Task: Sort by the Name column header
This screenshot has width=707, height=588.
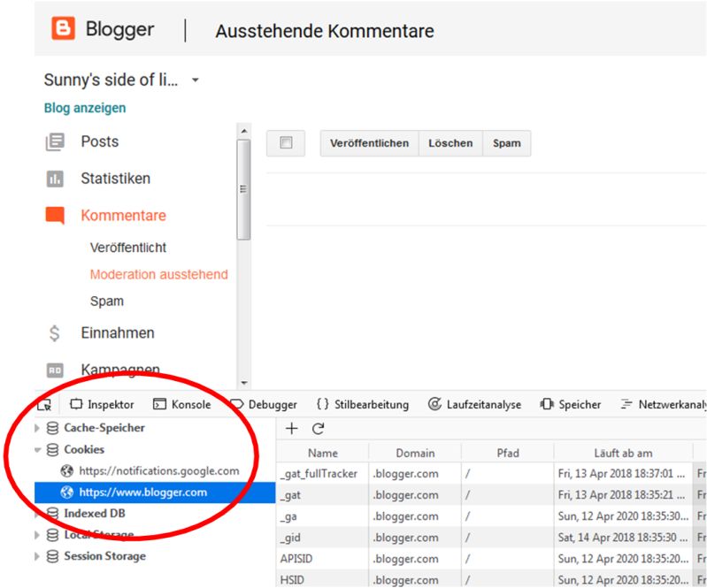Action: point(323,454)
